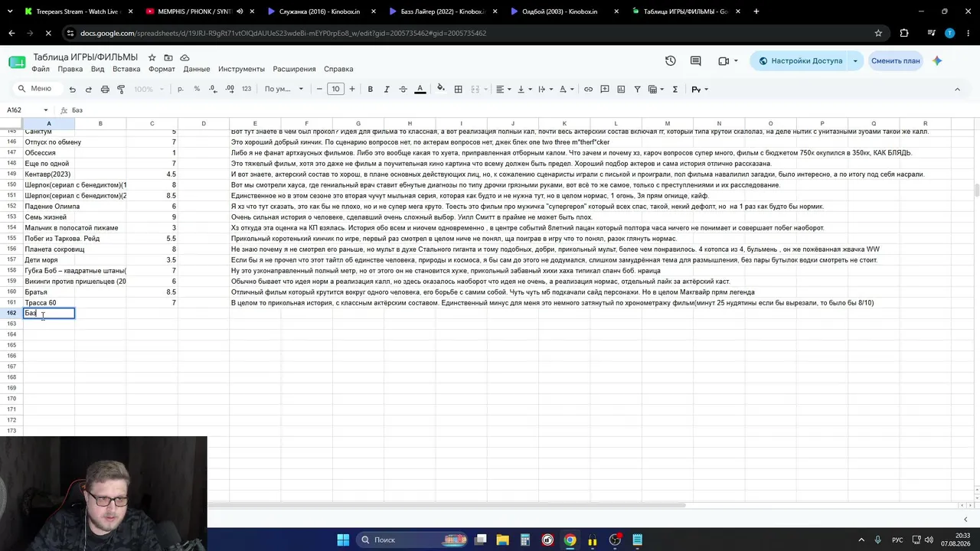Open the Правка menu
This screenshot has height=551, width=980.
coord(70,69)
